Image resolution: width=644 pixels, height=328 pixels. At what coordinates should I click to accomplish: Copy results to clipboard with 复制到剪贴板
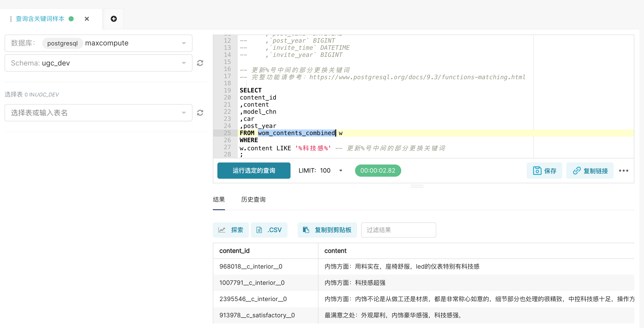(327, 230)
